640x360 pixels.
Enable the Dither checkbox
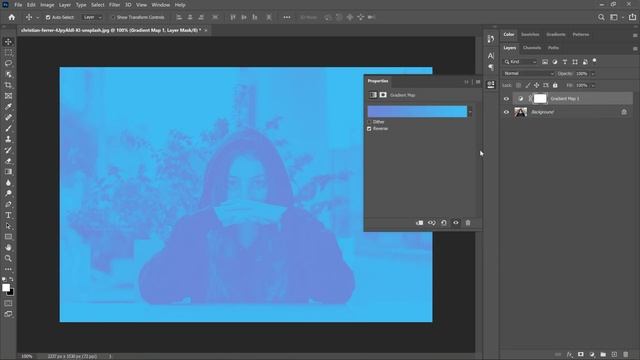369,122
